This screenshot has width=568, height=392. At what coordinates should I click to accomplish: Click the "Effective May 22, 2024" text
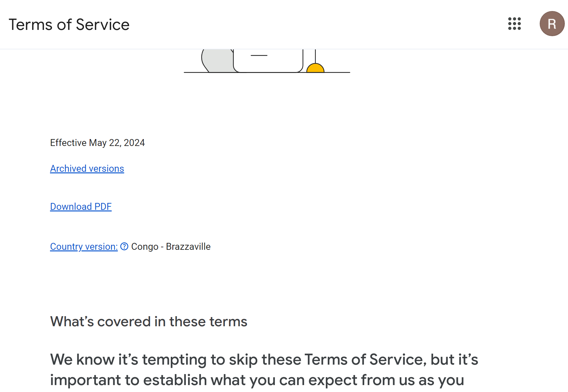point(97,143)
